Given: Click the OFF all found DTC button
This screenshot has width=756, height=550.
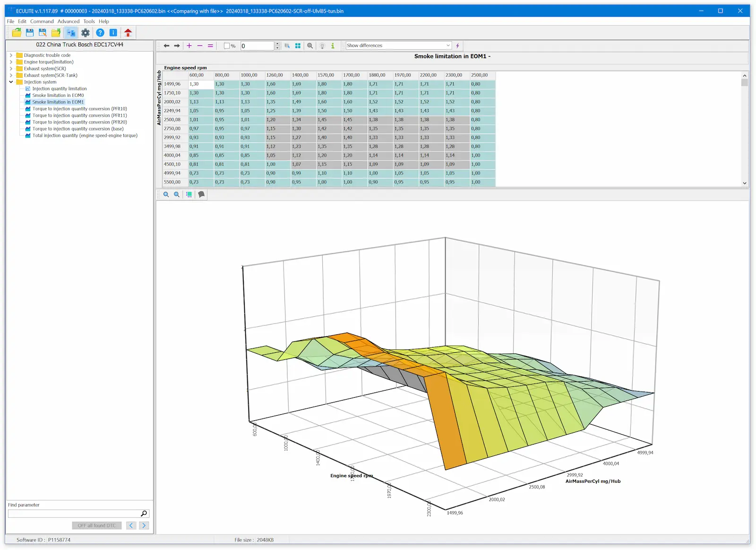Looking at the screenshot, I should (97, 525).
